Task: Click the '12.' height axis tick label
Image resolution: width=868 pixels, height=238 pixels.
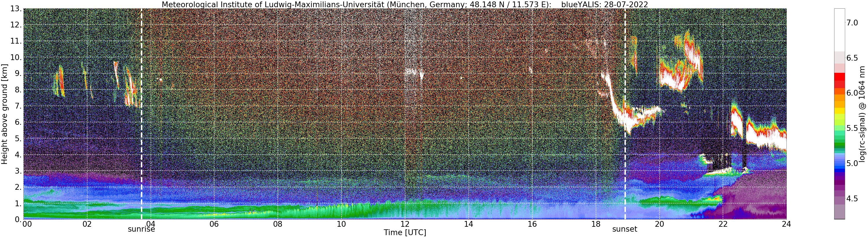Action: coord(16,25)
